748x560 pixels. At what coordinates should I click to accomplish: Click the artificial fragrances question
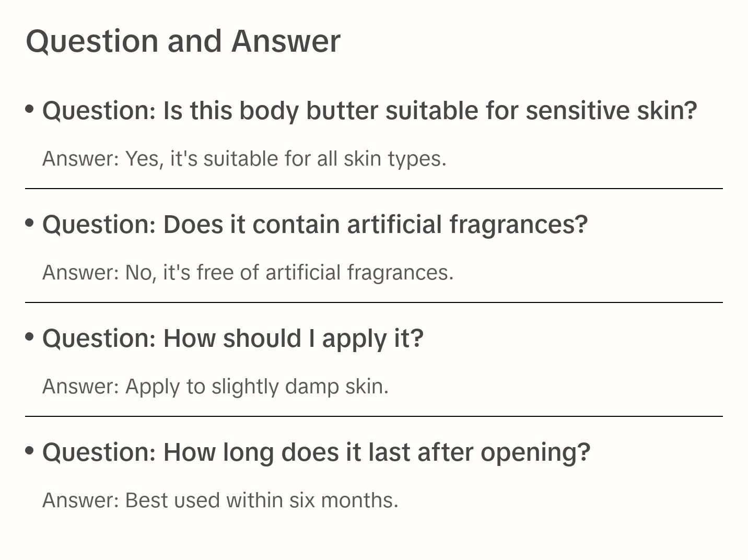tap(315, 225)
